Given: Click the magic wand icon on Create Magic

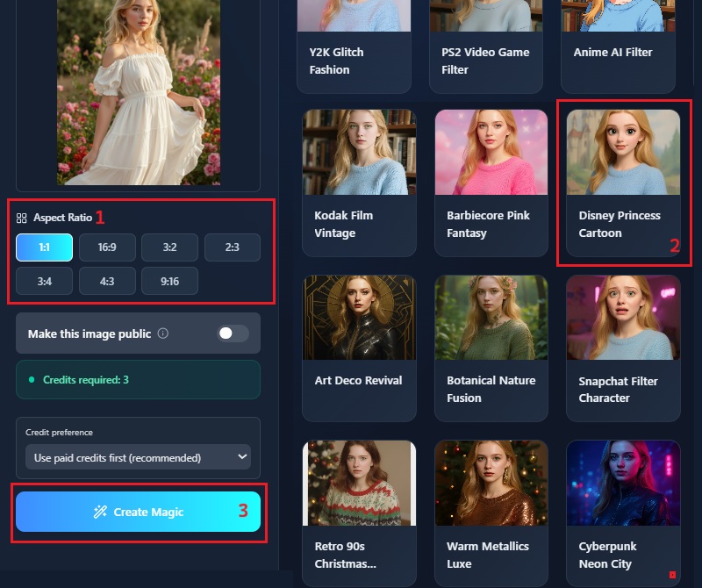Looking at the screenshot, I should coord(101,512).
